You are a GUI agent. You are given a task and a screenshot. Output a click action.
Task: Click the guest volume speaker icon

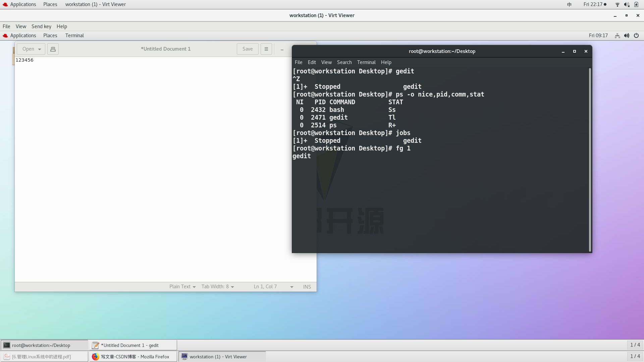coord(627,36)
